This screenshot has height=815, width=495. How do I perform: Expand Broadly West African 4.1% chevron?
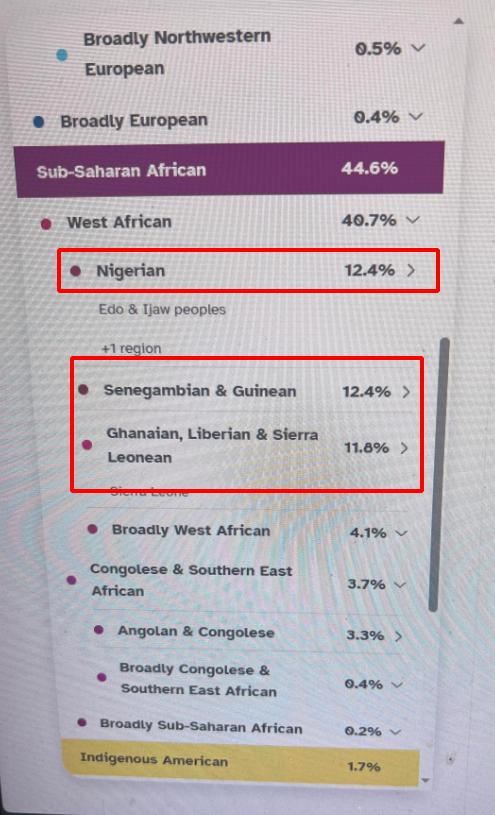(x=401, y=533)
